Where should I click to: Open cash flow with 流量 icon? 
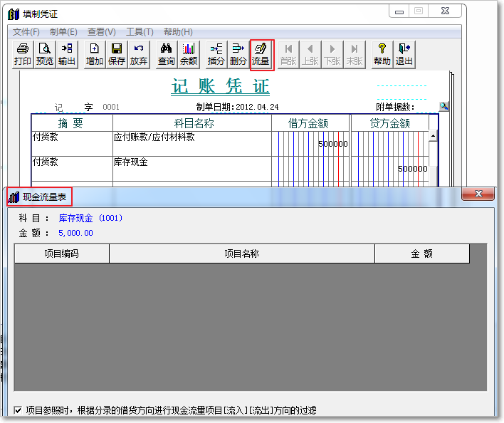coord(261,55)
